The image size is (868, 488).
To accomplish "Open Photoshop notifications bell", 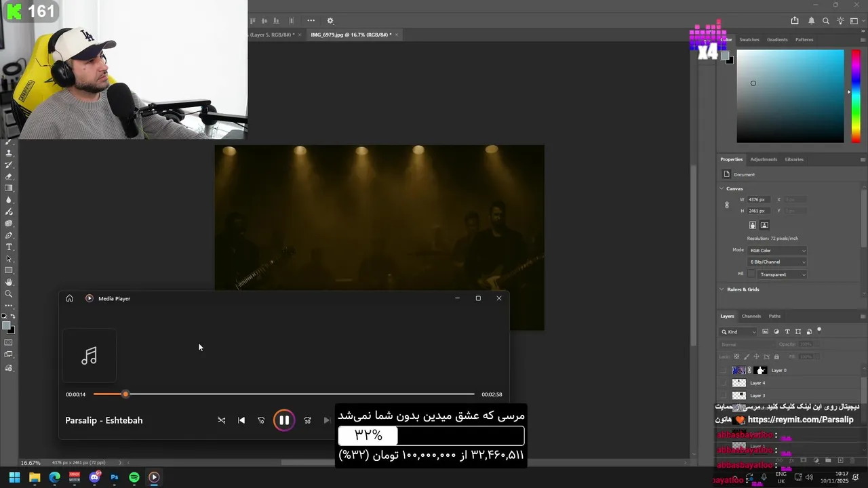I will click(811, 21).
